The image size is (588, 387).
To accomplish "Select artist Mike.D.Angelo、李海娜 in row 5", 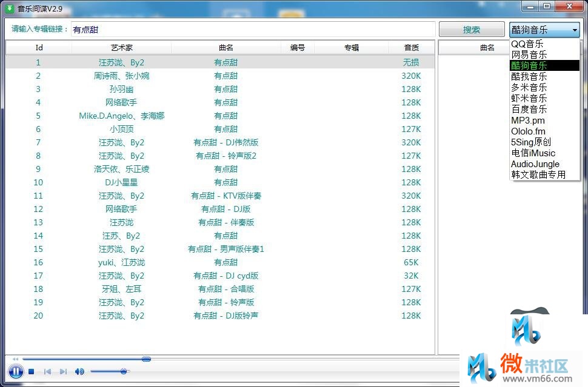I will 121,116.
